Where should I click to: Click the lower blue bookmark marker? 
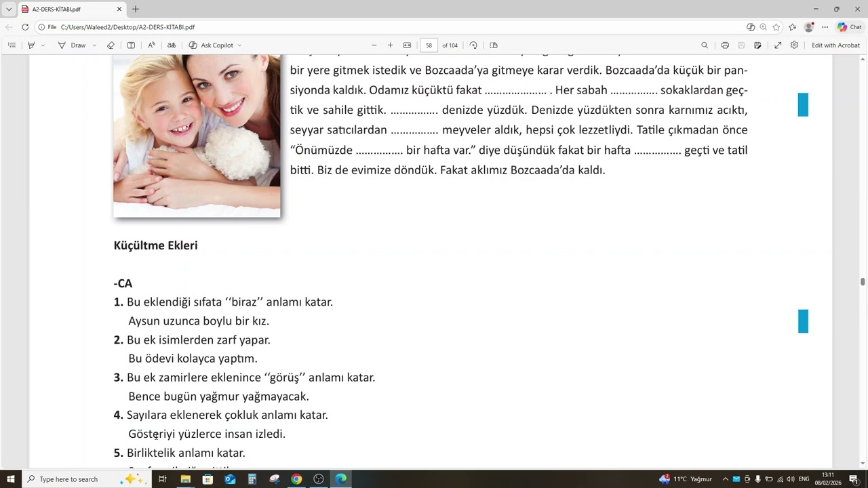tap(803, 321)
